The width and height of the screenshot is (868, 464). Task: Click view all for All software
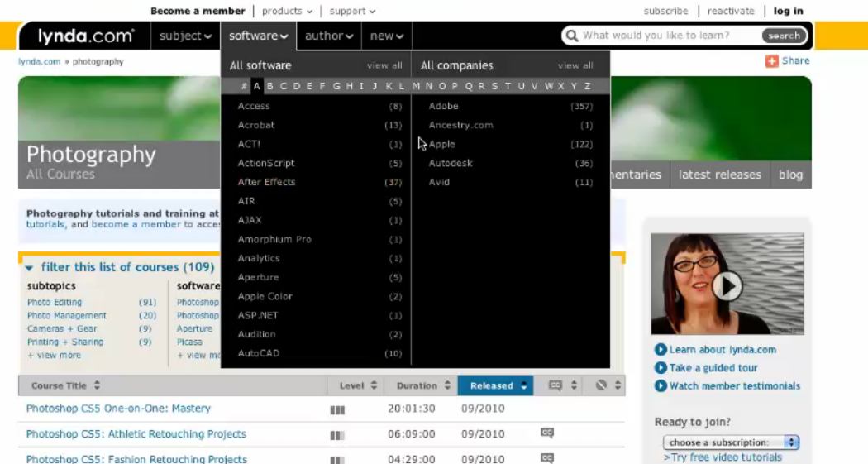tap(384, 65)
